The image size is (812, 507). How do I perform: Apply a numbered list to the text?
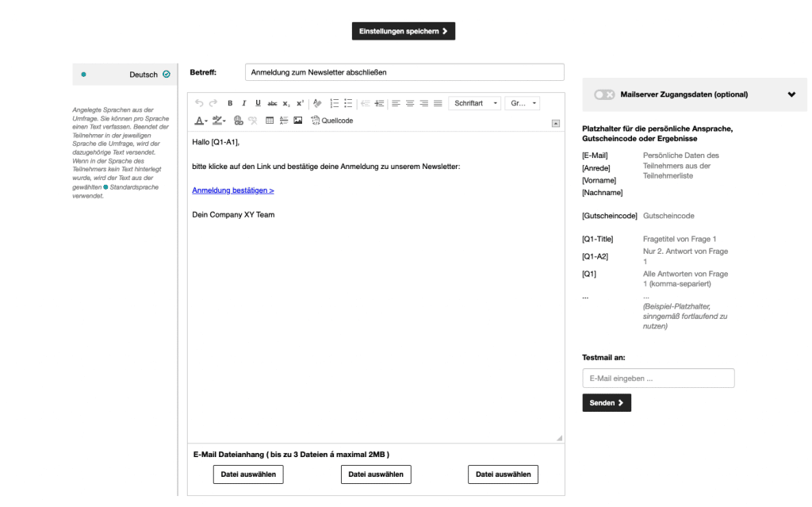[334, 104]
